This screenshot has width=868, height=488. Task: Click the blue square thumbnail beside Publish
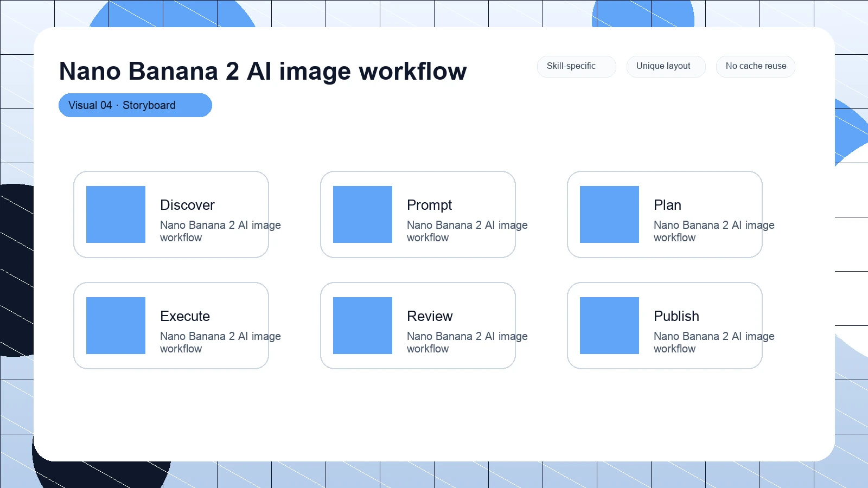coord(609,325)
